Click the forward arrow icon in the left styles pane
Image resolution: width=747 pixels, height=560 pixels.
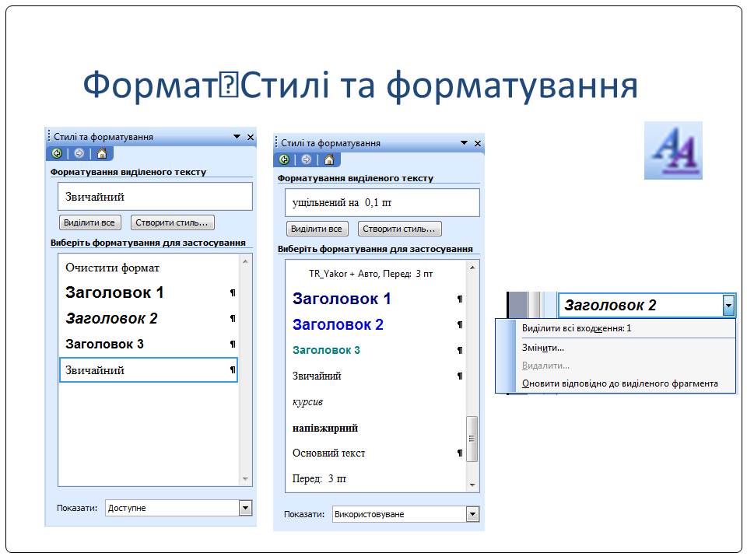79,153
